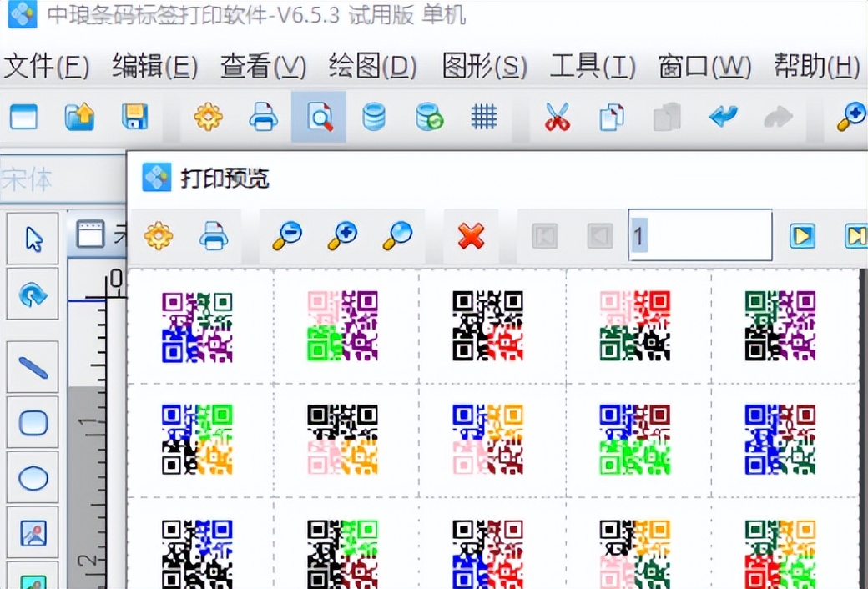Screen dimensions: 868x589
Task: Select the rotate tool in left toolbox
Action: pyautogui.click(x=33, y=294)
